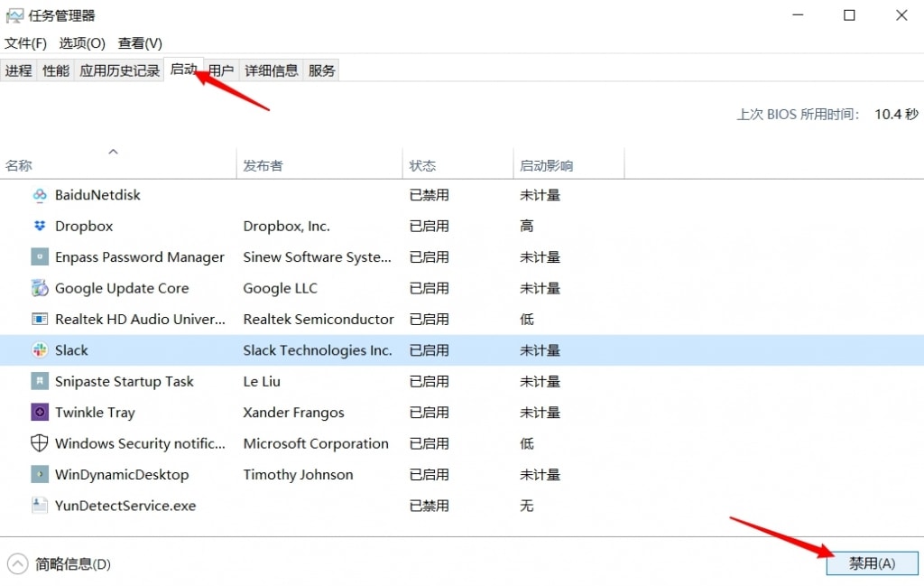Open the 查看(V) menu
This screenshot has height=586, width=924.
(x=140, y=43)
